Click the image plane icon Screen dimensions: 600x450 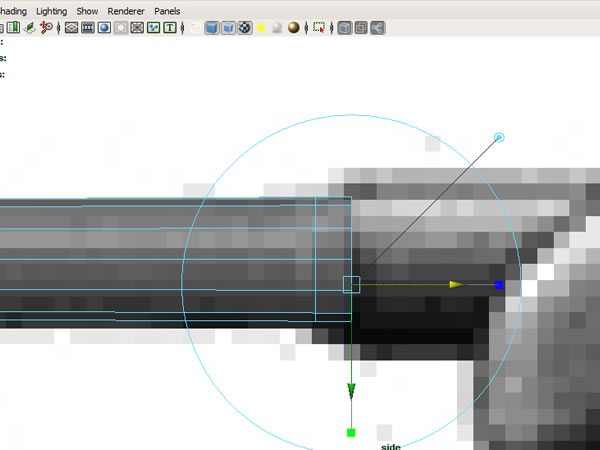tap(30, 28)
